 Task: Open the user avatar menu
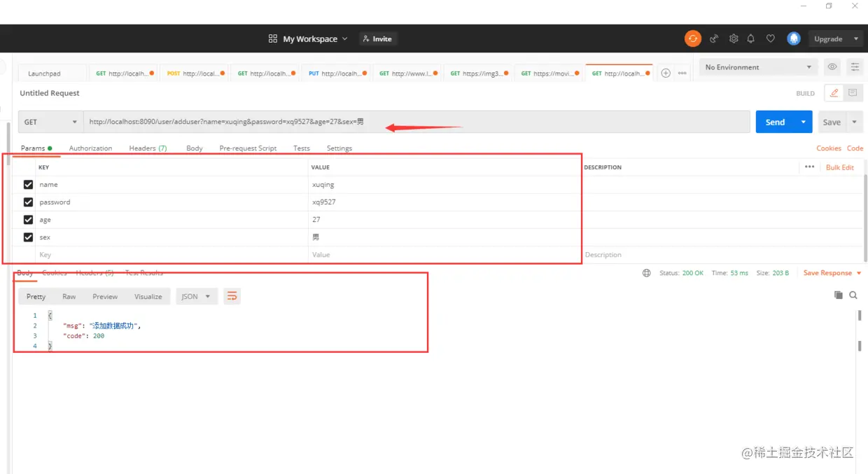[794, 39]
